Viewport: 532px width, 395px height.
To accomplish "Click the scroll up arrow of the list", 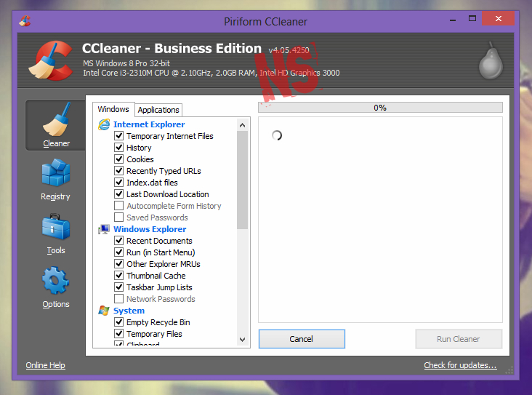I will tap(242, 125).
